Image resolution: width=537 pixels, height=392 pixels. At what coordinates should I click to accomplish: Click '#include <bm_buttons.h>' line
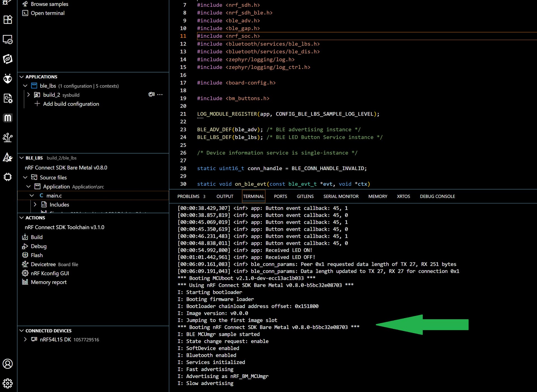pos(233,98)
